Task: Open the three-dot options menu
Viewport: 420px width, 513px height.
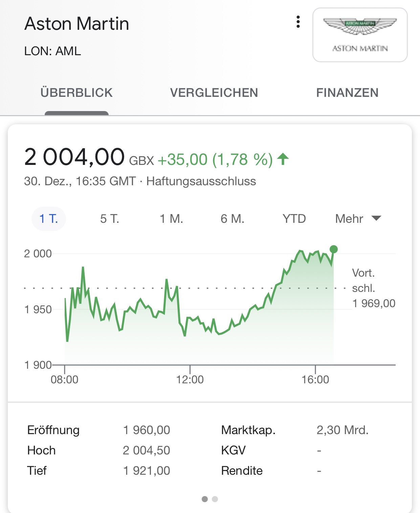Action: click(298, 22)
